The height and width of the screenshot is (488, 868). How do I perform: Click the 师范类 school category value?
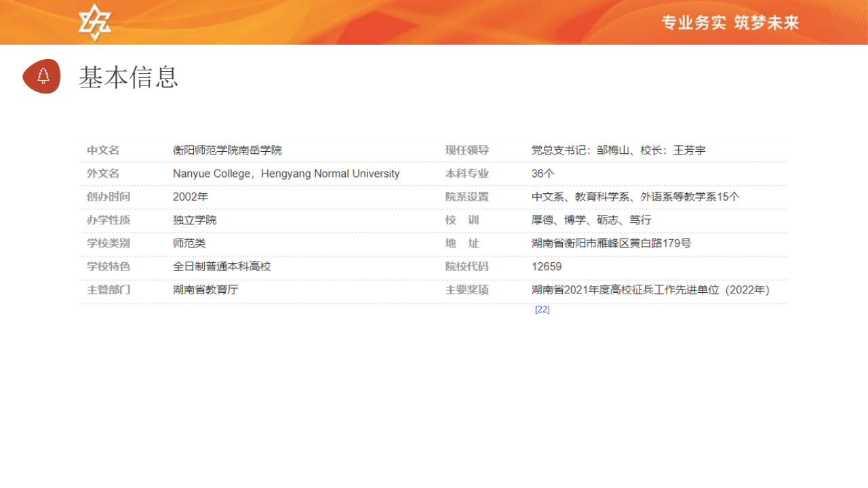click(x=189, y=243)
